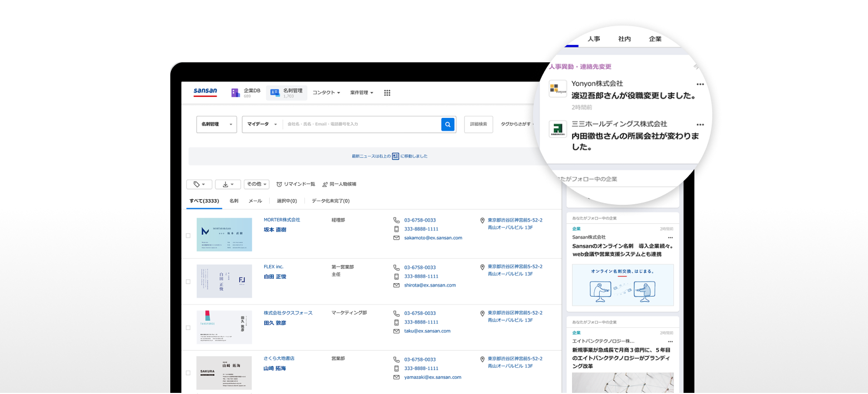Image resolution: width=868 pixels, height=394 pixels.
Task: Open the タクスフォース business card thumbnail
Action: 224,327
